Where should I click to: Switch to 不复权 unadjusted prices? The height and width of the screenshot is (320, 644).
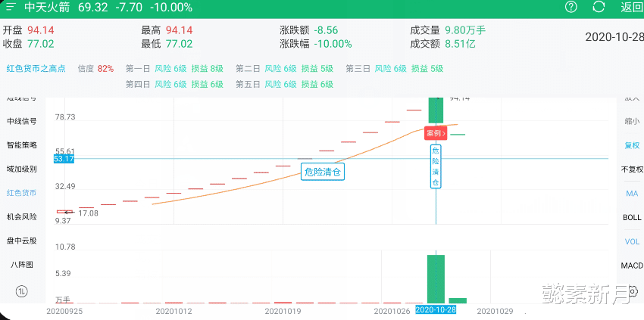(632, 169)
